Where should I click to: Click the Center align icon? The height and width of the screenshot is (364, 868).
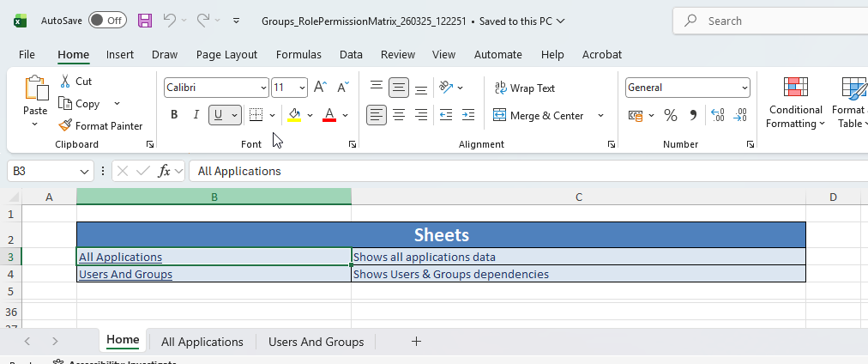pos(399,115)
